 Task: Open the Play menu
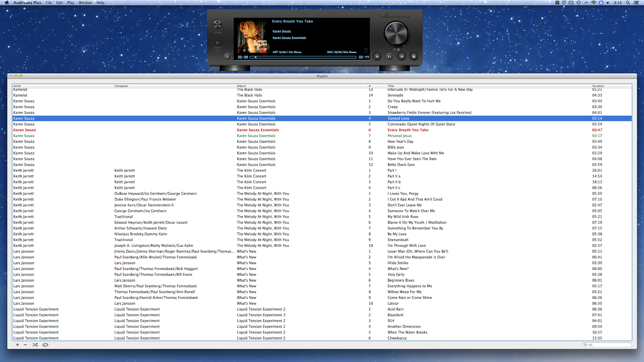[x=71, y=3]
